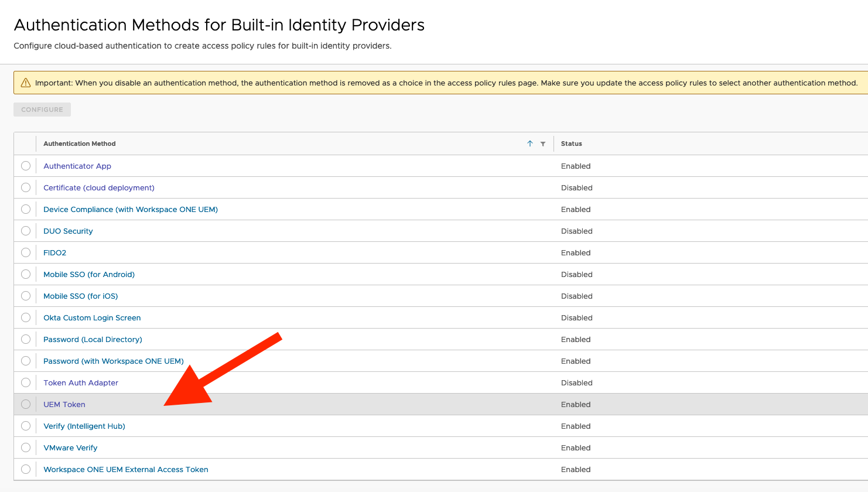Click the Disabled status for Okta Custom Login Screen
868x492 pixels.
pos(577,318)
